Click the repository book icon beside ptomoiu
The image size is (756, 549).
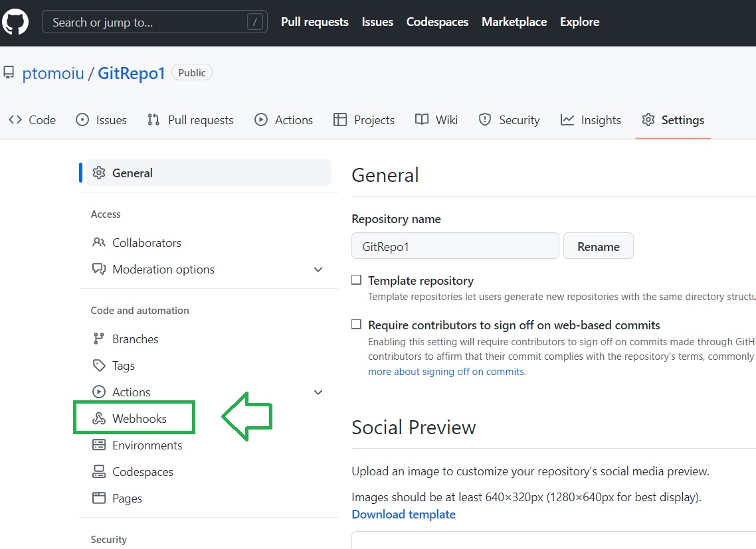click(x=9, y=73)
